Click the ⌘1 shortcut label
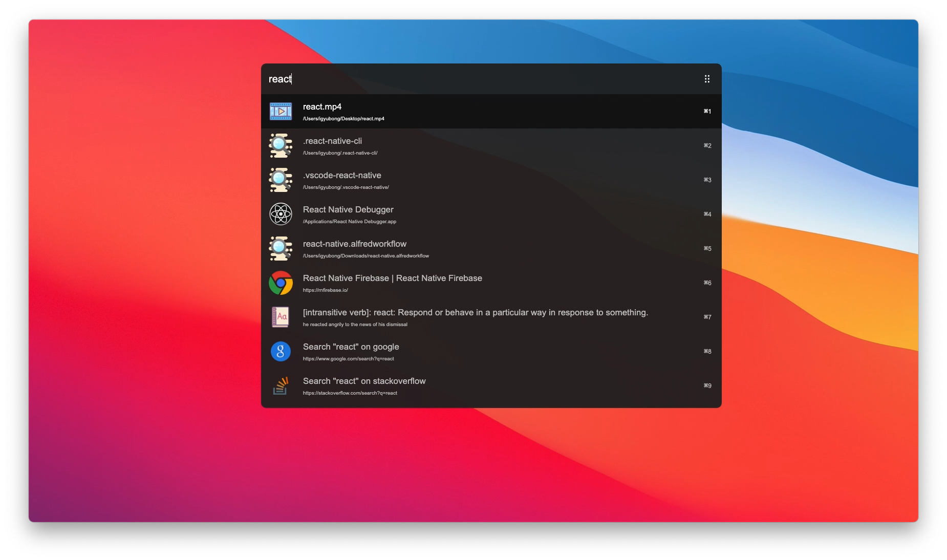The width and height of the screenshot is (947, 560). 707,111
